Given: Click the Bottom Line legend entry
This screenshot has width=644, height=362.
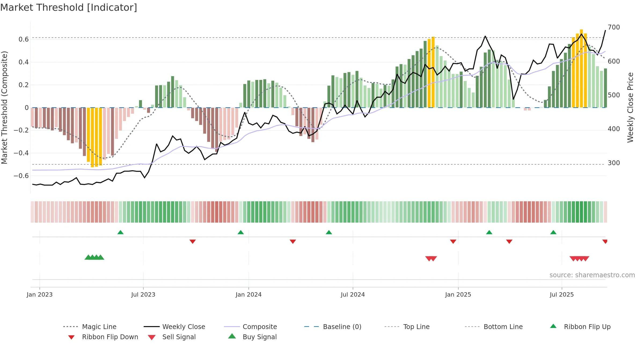Looking at the screenshot, I should pyautogui.click(x=494, y=327).
